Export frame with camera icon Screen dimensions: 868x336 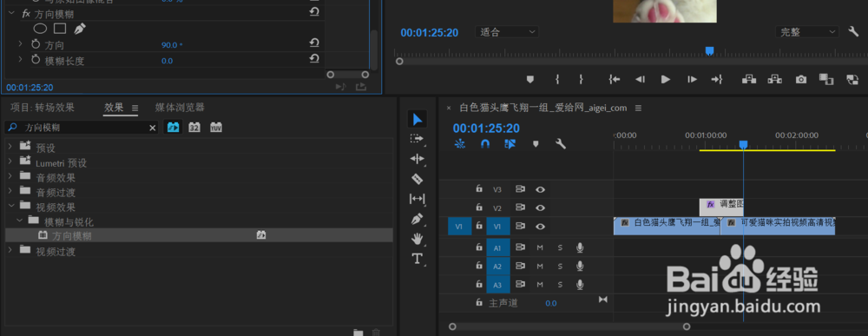[801, 80]
